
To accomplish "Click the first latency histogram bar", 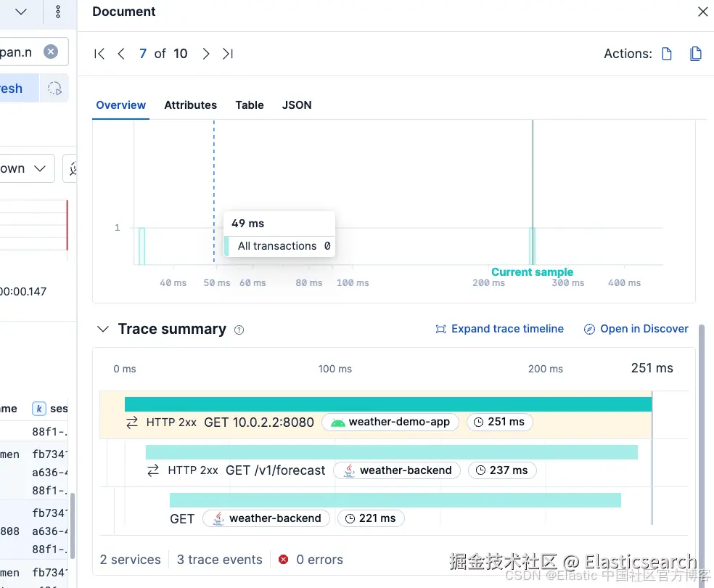I will [x=142, y=246].
